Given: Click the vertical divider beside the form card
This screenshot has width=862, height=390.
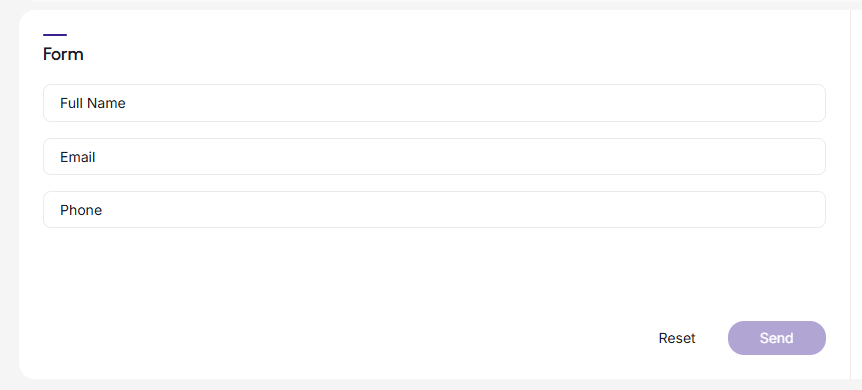Looking at the screenshot, I should coord(850,194).
